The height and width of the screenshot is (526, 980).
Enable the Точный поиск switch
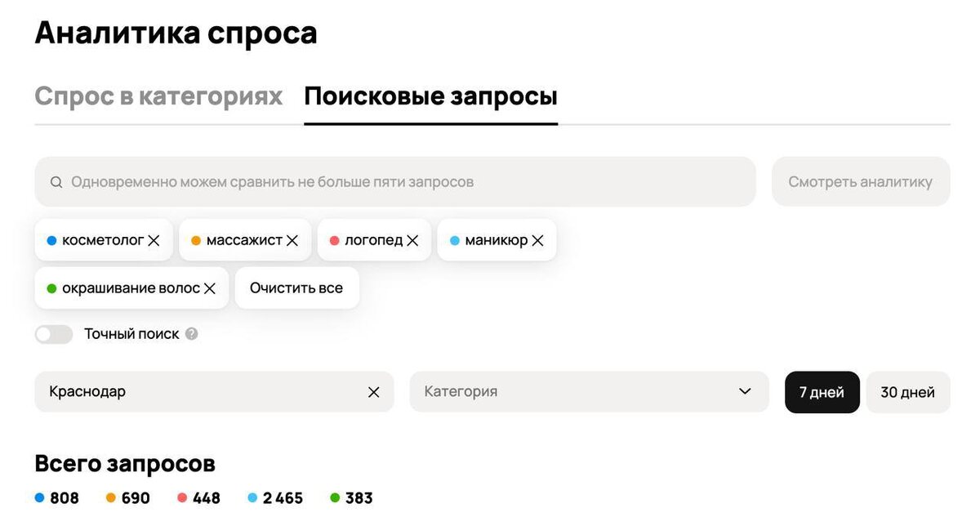point(54,334)
